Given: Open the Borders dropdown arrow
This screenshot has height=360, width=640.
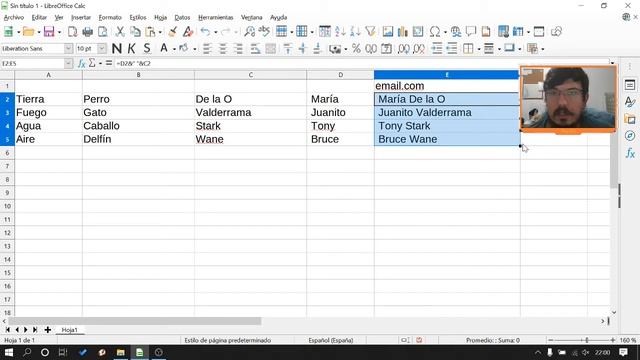Looking at the screenshot, I should [479, 49].
